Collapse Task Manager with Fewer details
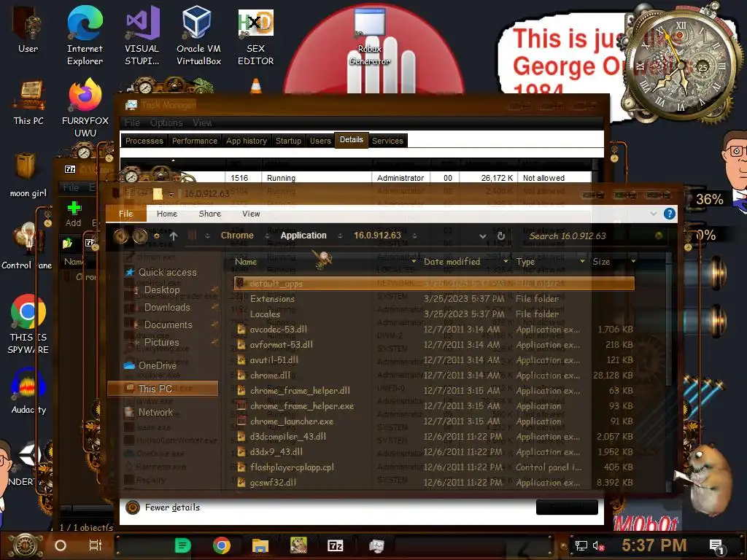Image resolution: width=747 pixels, height=560 pixels. [x=163, y=507]
